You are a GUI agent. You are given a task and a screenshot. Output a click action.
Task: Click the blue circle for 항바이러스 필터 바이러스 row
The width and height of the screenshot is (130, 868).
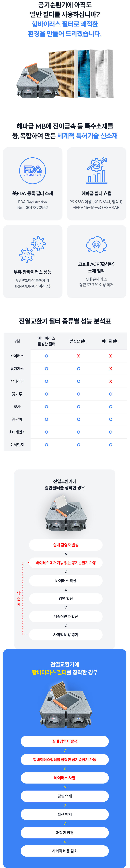pos(46,356)
